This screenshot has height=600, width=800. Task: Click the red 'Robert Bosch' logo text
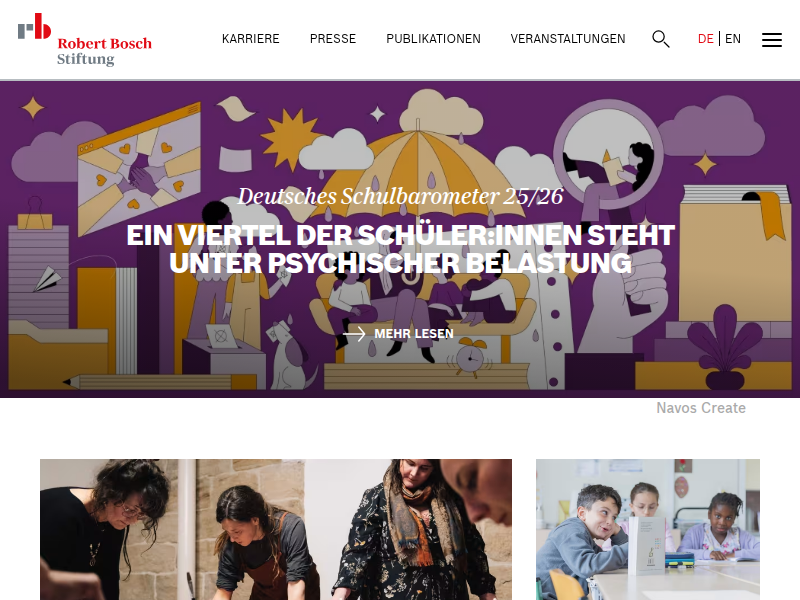click(x=105, y=44)
